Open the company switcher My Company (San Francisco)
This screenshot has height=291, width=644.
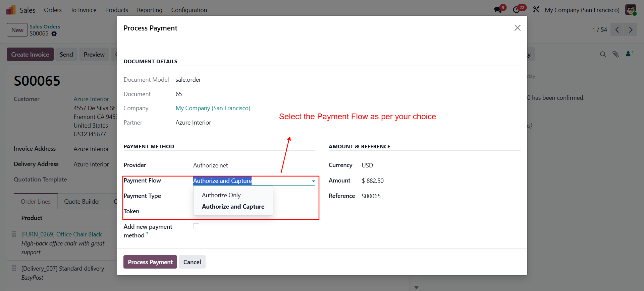(x=582, y=10)
